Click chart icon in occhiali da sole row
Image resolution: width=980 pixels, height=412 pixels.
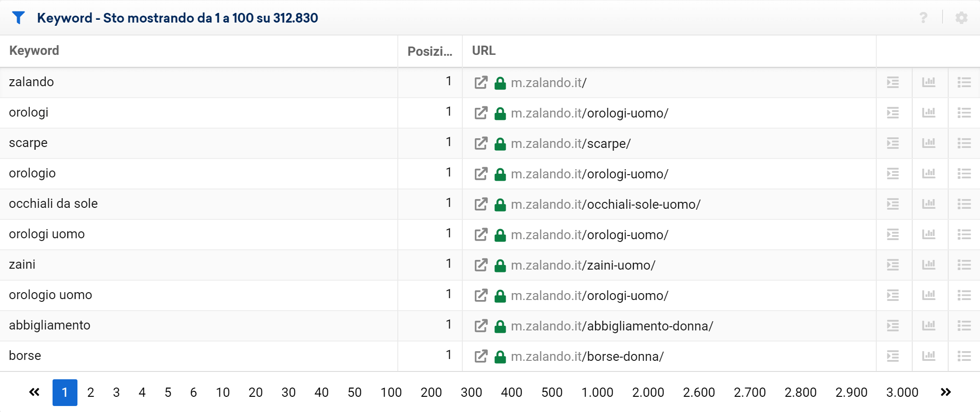(928, 204)
